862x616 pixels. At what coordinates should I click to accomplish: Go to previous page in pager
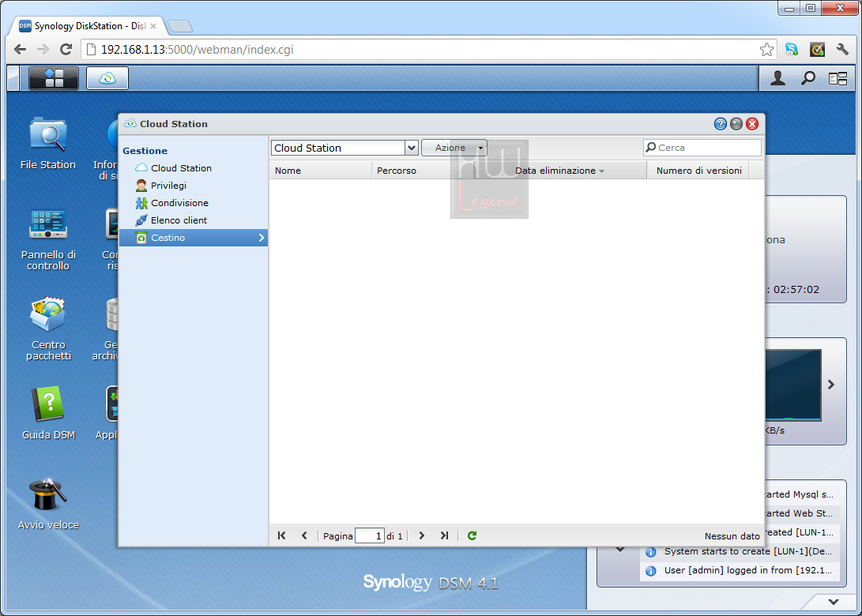pos(304,535)
